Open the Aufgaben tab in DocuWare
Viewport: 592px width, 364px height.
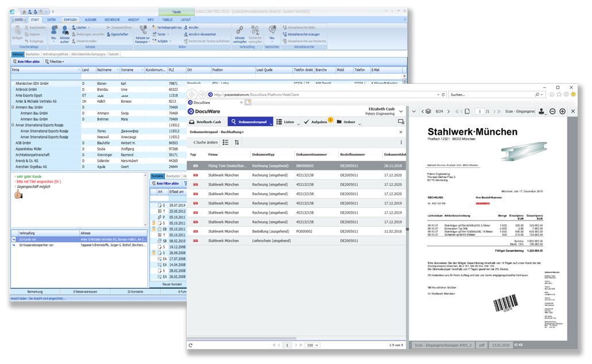[318, 122]
